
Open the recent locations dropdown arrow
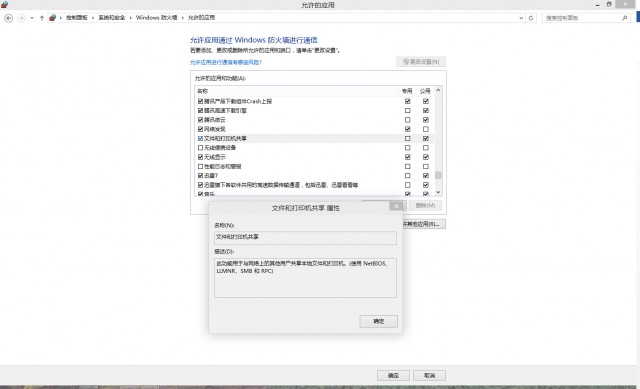pyautogui.click(x=32, y=18)
